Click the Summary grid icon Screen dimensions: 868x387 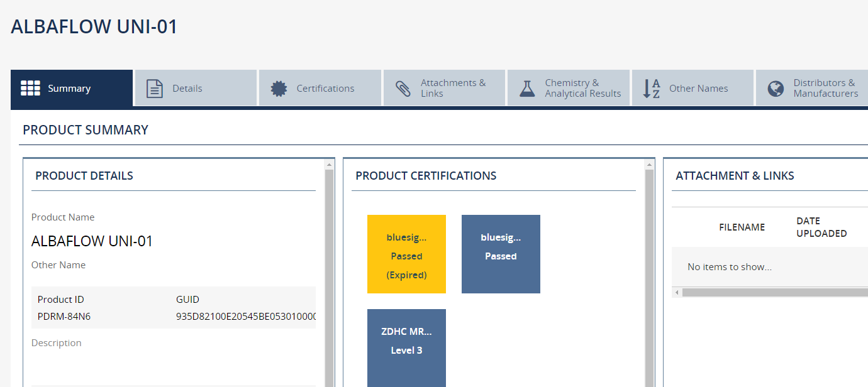(x=30, y=89)
